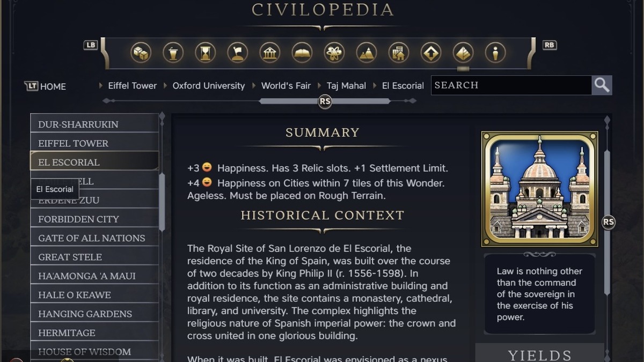Image resolution: width=644 pixels, height=362 pixels.
Task: Open the columned building category icon
Action: tap(270, 53)
